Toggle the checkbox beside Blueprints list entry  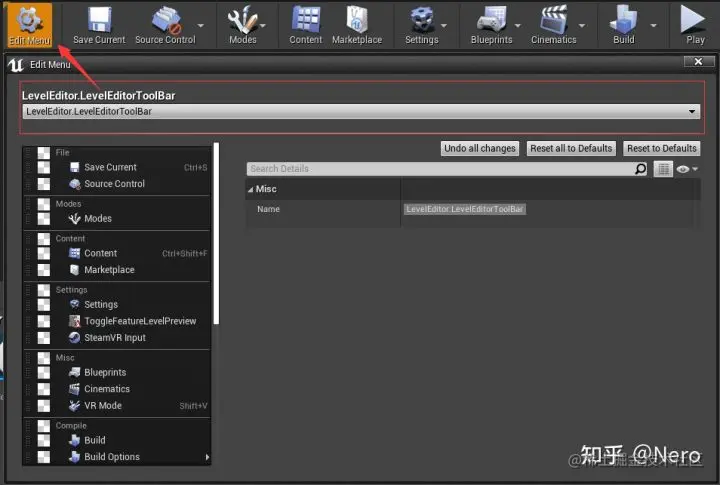point(44,372)
